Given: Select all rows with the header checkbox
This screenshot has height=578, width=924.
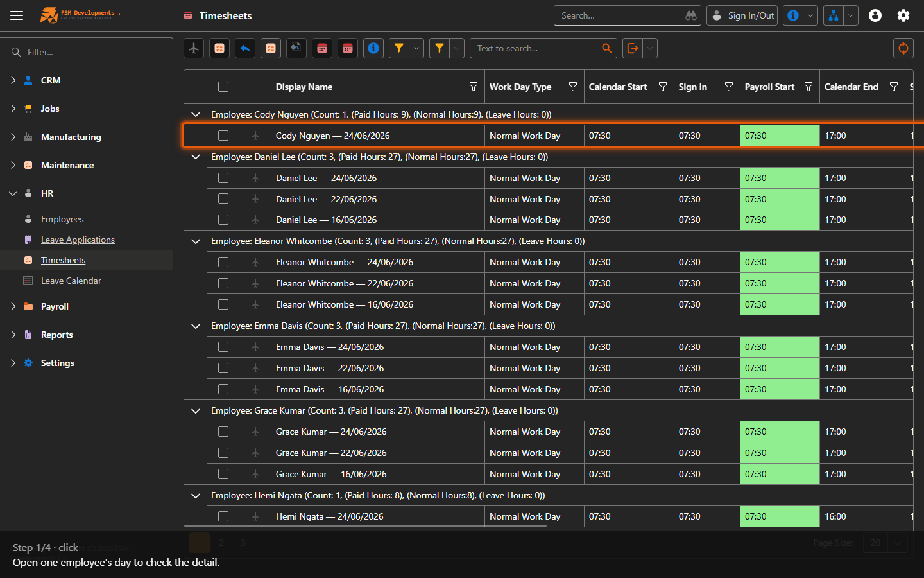Looking at the screenshot, I should point(223,87).
